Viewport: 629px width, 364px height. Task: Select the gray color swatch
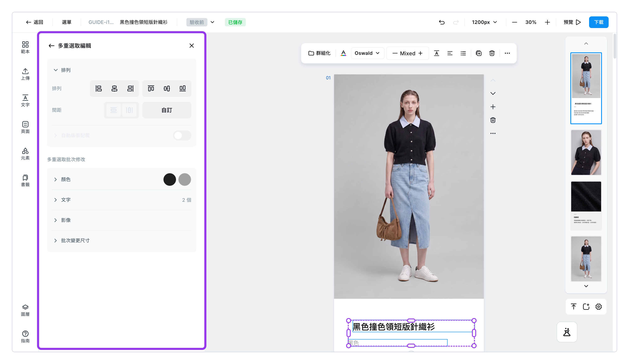185,180
